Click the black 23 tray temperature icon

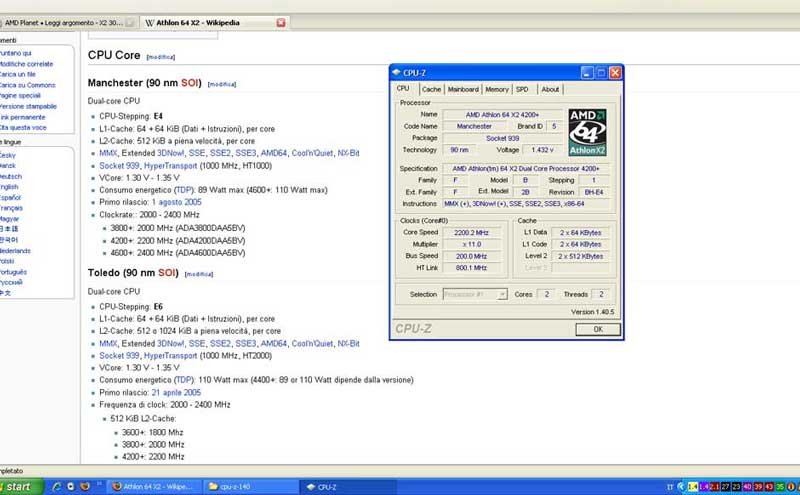[736, 487]
